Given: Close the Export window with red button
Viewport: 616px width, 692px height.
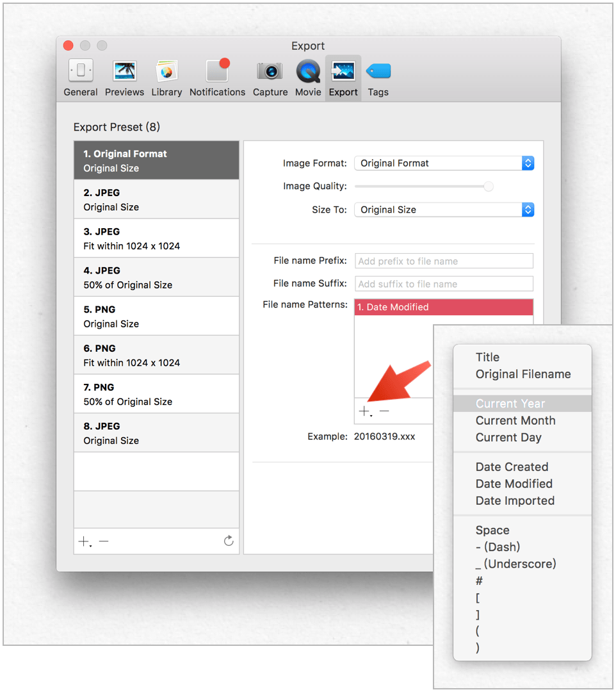Looking at the screenshot, I should pos(69,45).
